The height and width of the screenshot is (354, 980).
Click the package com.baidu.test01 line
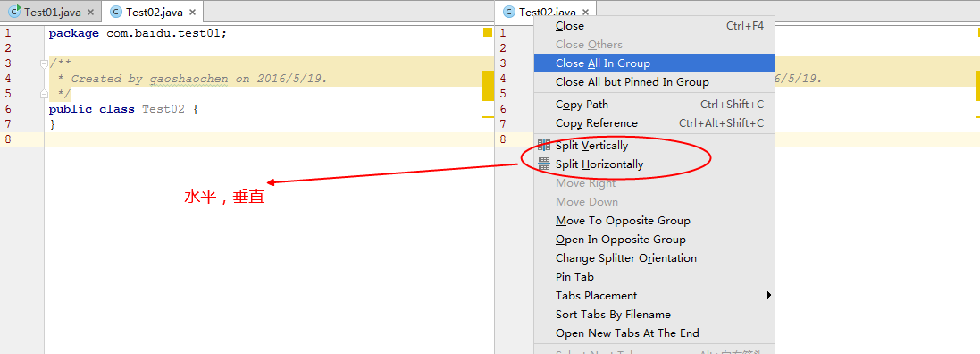138,33
